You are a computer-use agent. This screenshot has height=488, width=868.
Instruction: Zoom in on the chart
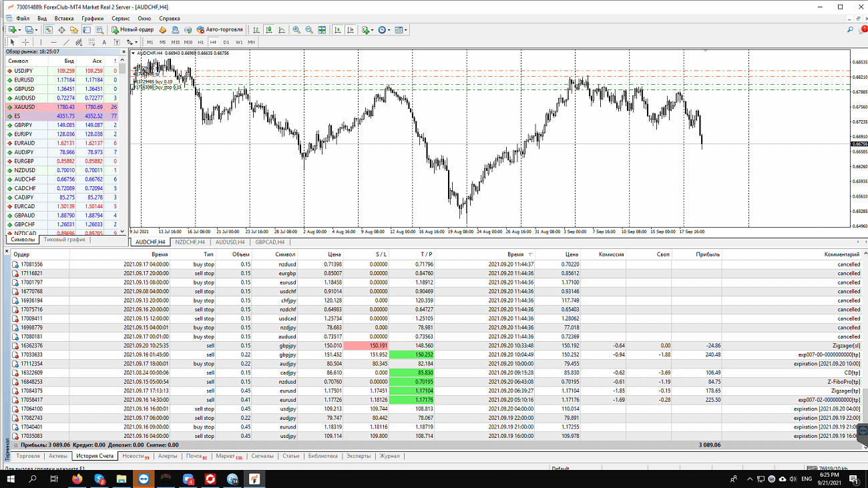(296, 30)
